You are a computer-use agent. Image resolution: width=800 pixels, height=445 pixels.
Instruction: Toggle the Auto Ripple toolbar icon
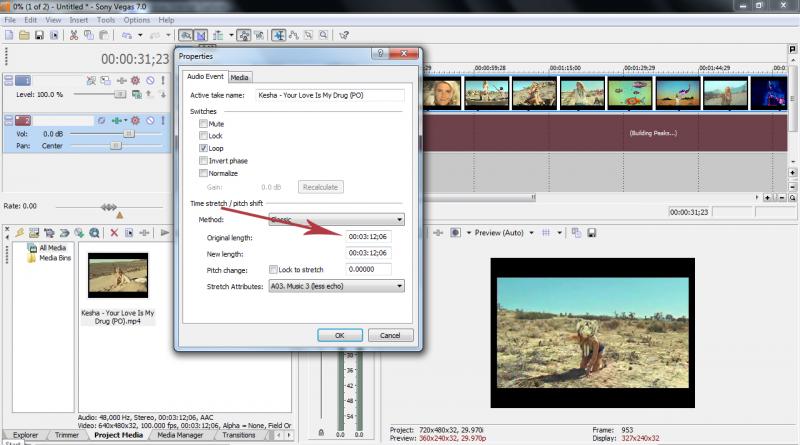click(x=218, y=35)
